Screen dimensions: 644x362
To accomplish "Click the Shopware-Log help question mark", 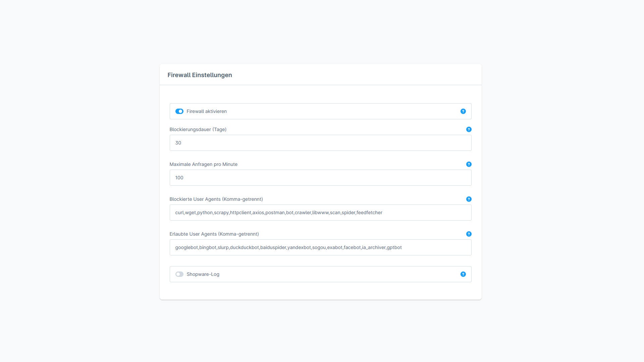I will [x=463, y=274].
